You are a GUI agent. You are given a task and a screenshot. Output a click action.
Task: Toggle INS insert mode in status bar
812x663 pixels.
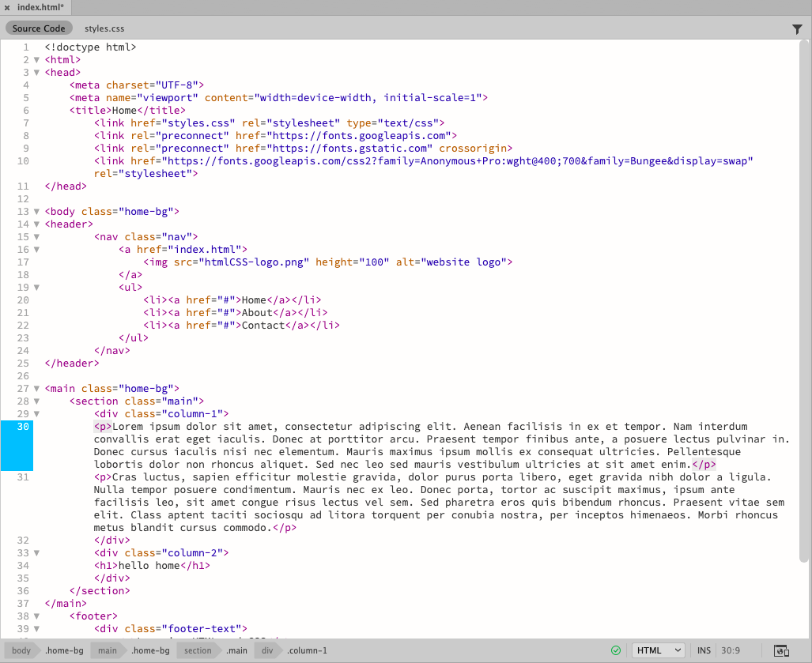704,650
